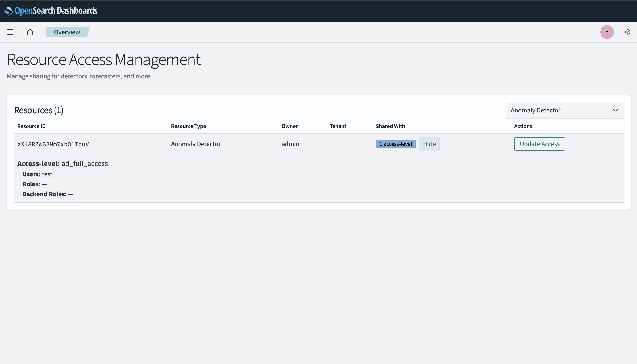Go to the Home icon
The width and height of the screenshot is (637, 364).
coord(30,32)
